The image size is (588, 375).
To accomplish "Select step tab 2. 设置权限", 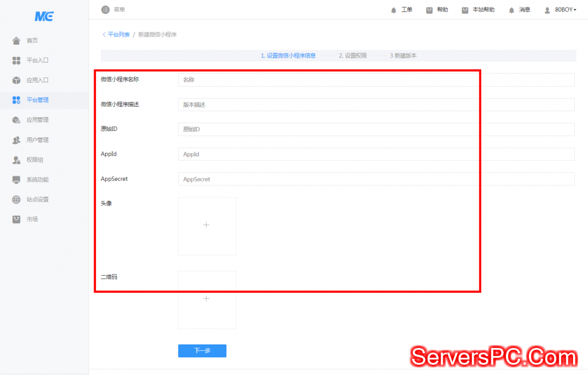I will point(352,56).
